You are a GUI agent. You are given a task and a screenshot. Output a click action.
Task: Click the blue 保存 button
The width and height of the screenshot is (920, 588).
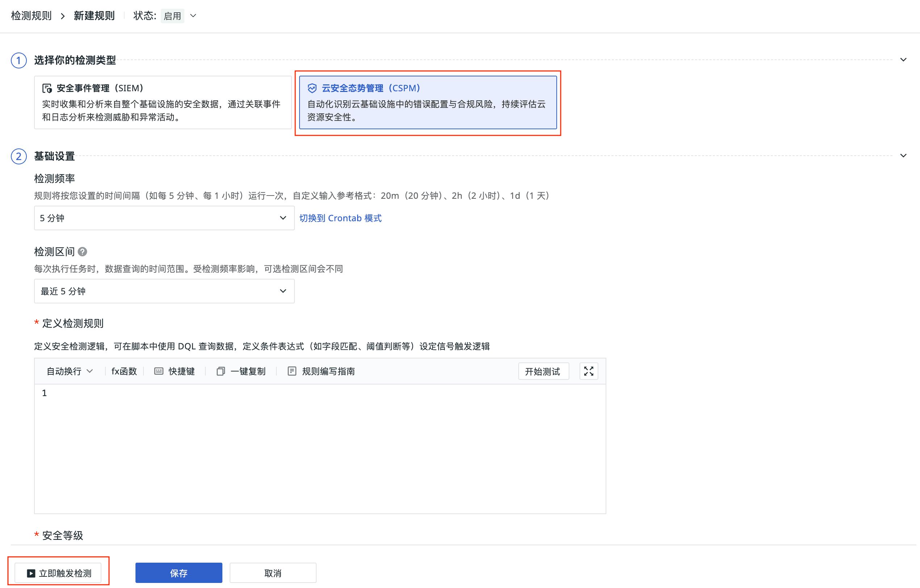pos(179,573)
